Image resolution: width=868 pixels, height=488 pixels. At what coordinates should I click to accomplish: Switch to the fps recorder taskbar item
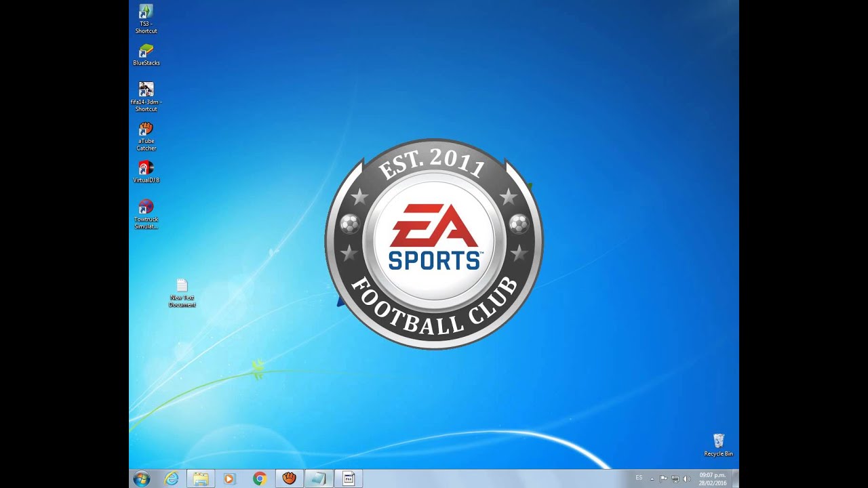tap(349, 479)
